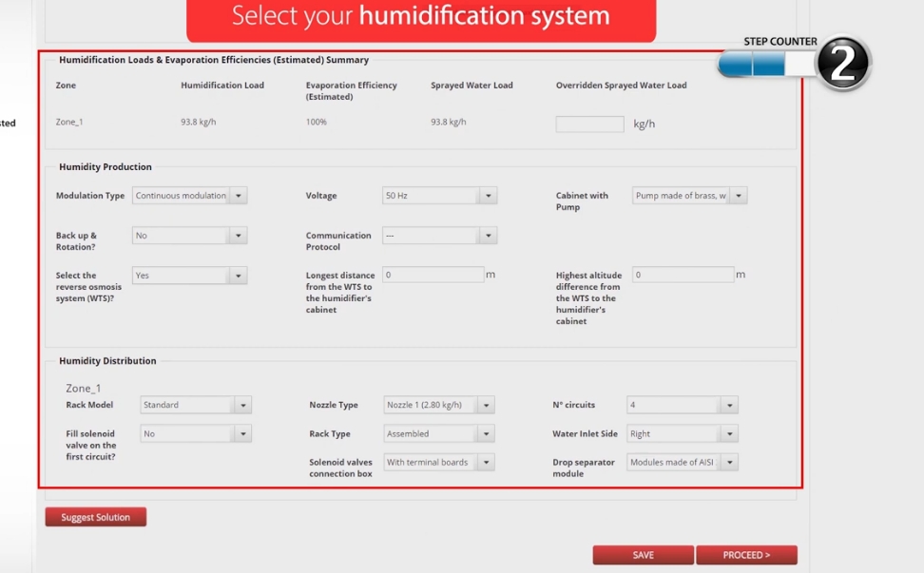Open the Modulation Type dropdown
The width and height of the screenshot is (924, 573).
click(x=189, y=196)
